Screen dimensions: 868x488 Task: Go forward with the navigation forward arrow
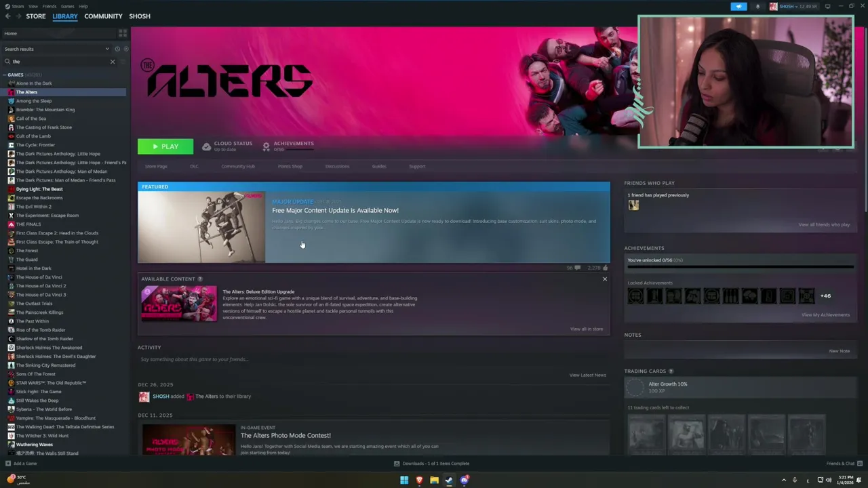18,16
